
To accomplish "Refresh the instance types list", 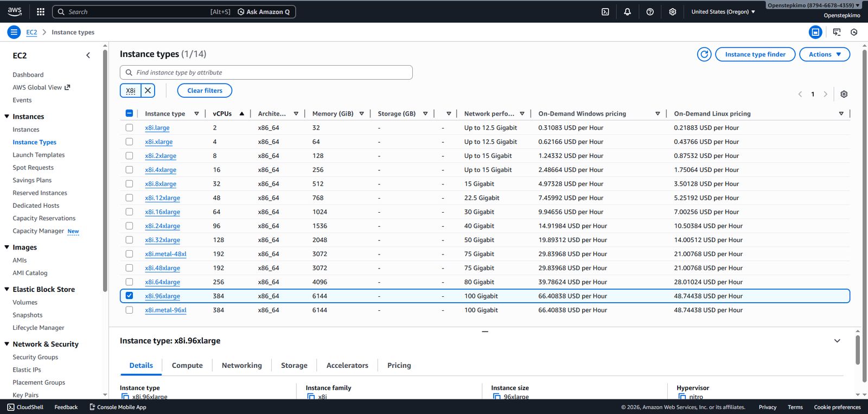I will coord(704,54).
